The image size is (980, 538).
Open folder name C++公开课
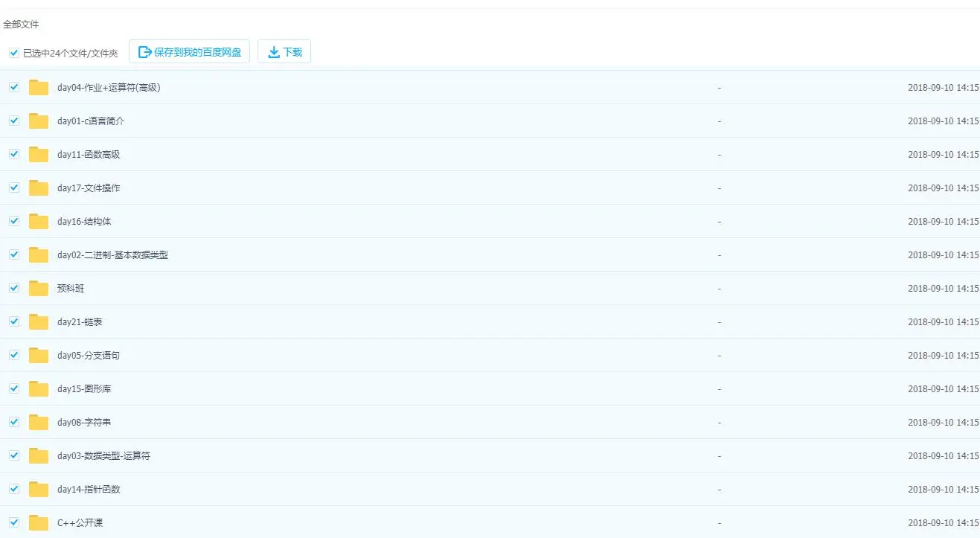tap(80, 522)
